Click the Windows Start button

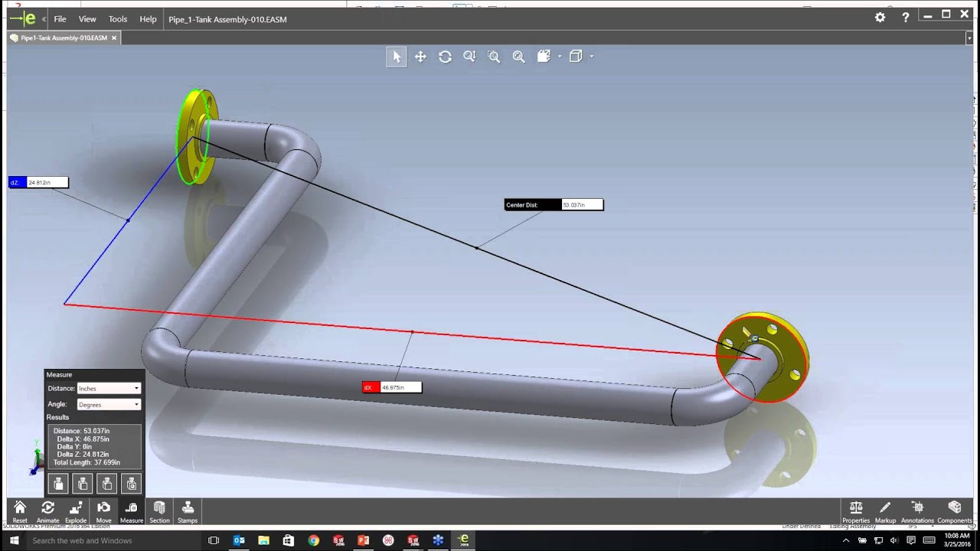[x=14, y=540]
